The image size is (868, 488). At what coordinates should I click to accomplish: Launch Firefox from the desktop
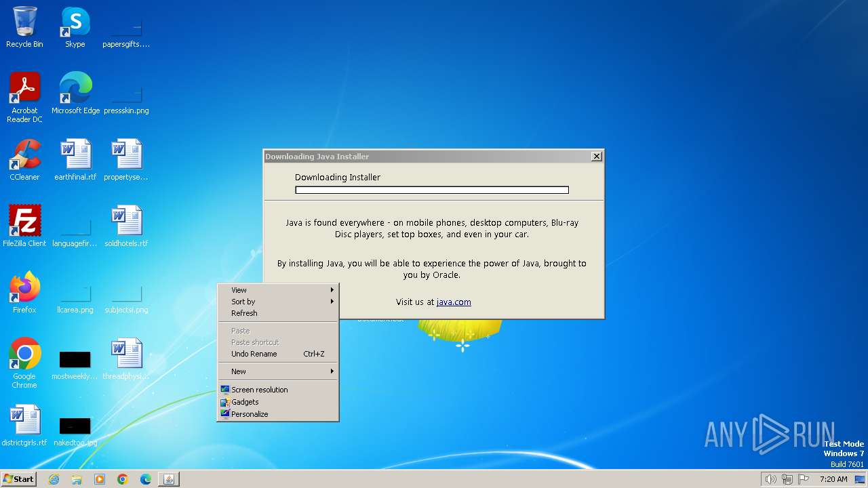tap(24, 293)
